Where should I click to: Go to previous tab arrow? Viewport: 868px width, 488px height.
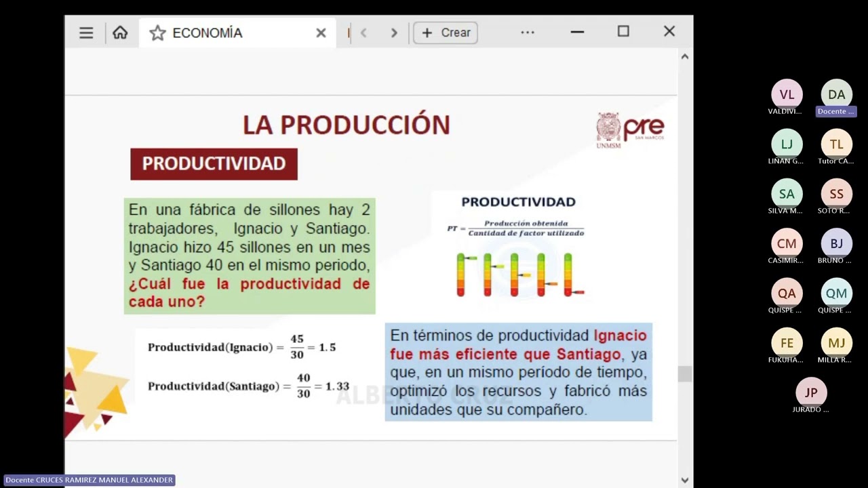pyautogui.click(x=363, y=33)
